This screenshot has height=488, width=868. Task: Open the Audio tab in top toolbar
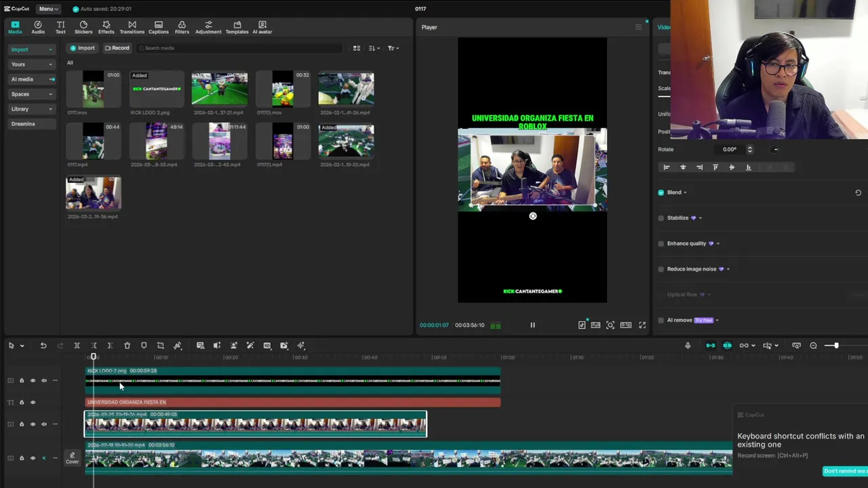point(38,27)
